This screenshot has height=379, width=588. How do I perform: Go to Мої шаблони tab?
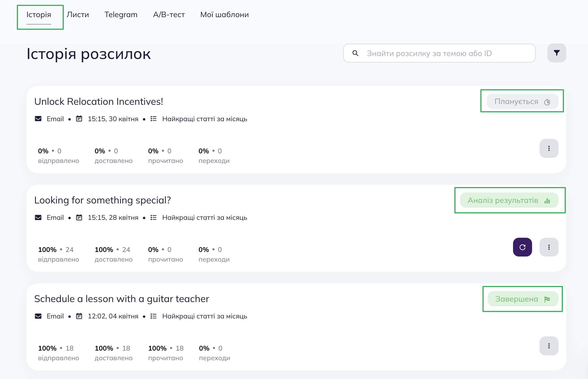[224, 14]
